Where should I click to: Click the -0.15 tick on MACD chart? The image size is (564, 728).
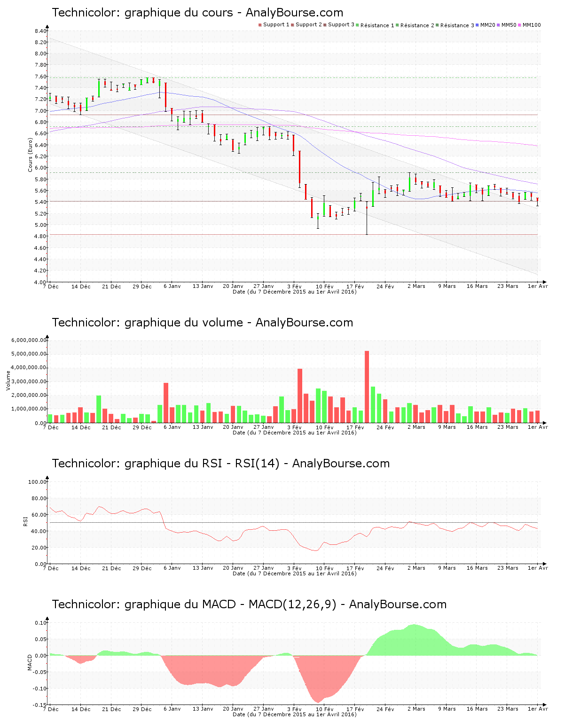coord(39,705)
